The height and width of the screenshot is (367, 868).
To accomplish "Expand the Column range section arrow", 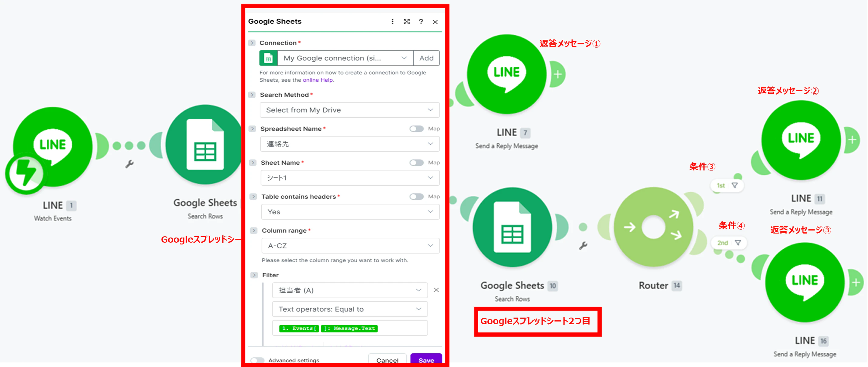I will [254, 231].
